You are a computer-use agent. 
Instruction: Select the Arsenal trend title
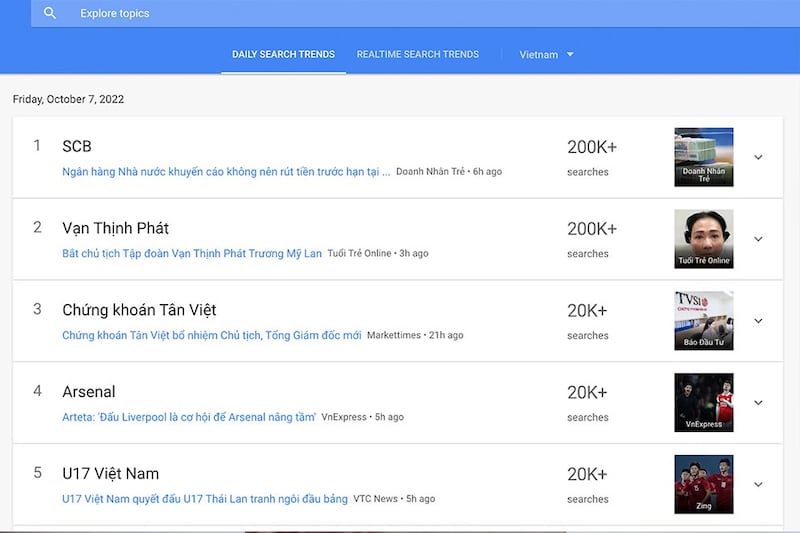[89, 392]
